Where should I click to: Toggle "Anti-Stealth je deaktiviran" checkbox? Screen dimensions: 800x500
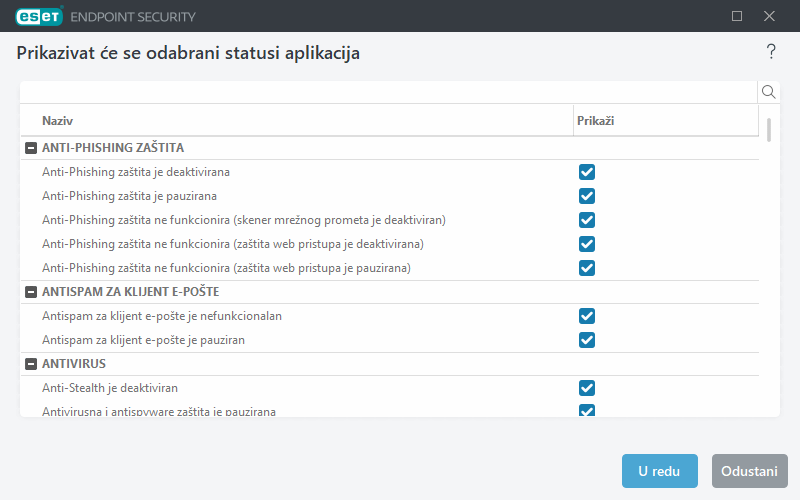click(x=587, y=388)
